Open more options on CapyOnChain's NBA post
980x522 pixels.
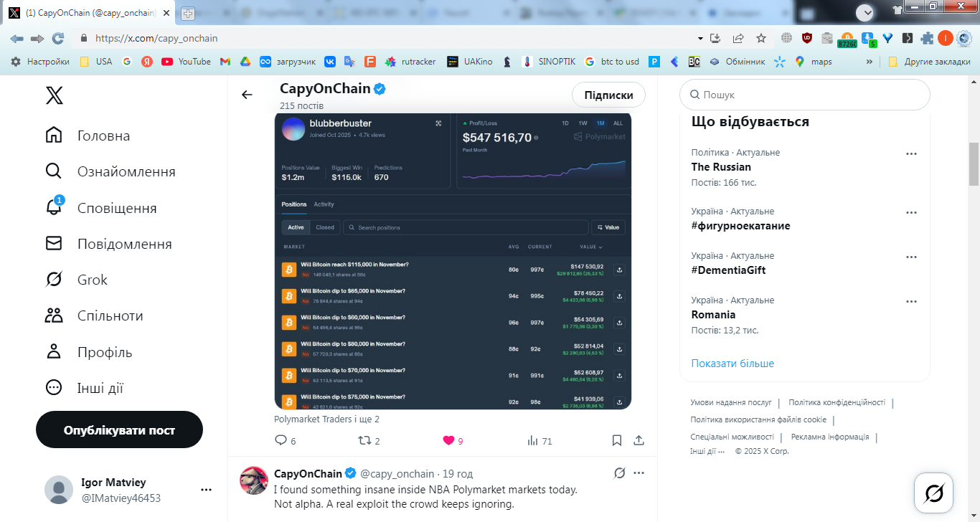tap(639, 473)
